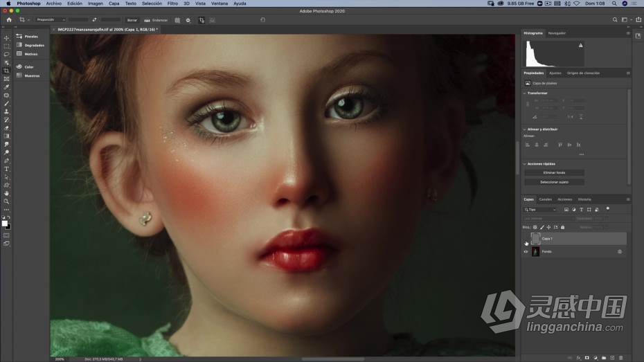
Task: Select the History Brush tool
Action: (x=6, y=120)
